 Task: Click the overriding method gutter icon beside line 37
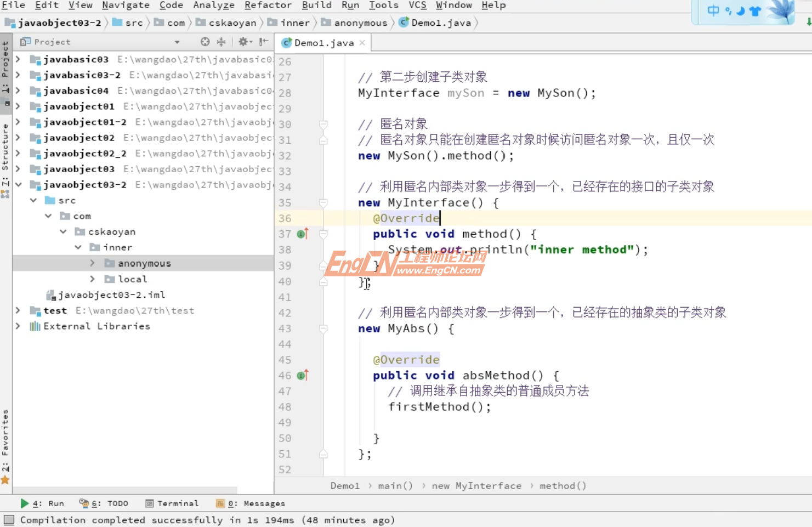click(301, 234)
